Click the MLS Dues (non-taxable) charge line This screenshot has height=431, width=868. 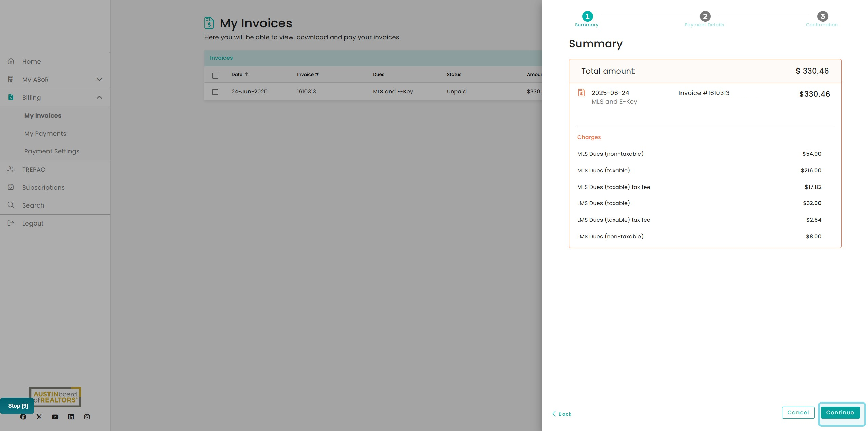pyautogui.click(x=699, y=154)
